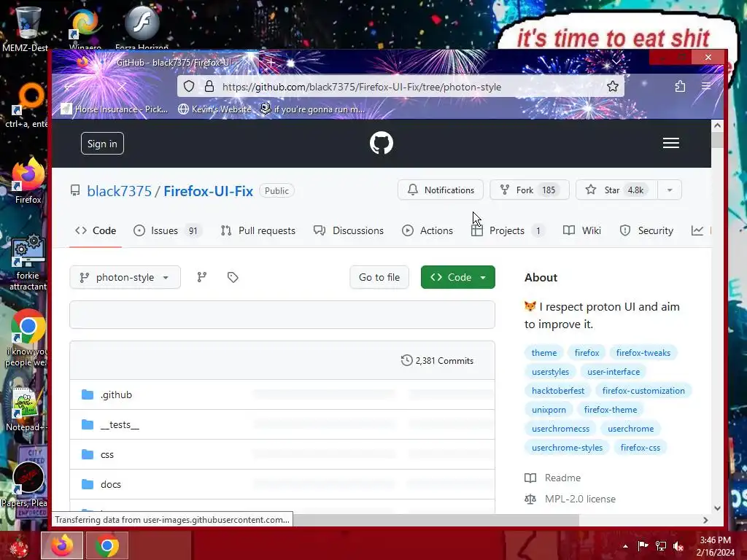Open the Horse Insurance bookmark
This screenshot has height=560, width=747.
(x=115, y=109)
